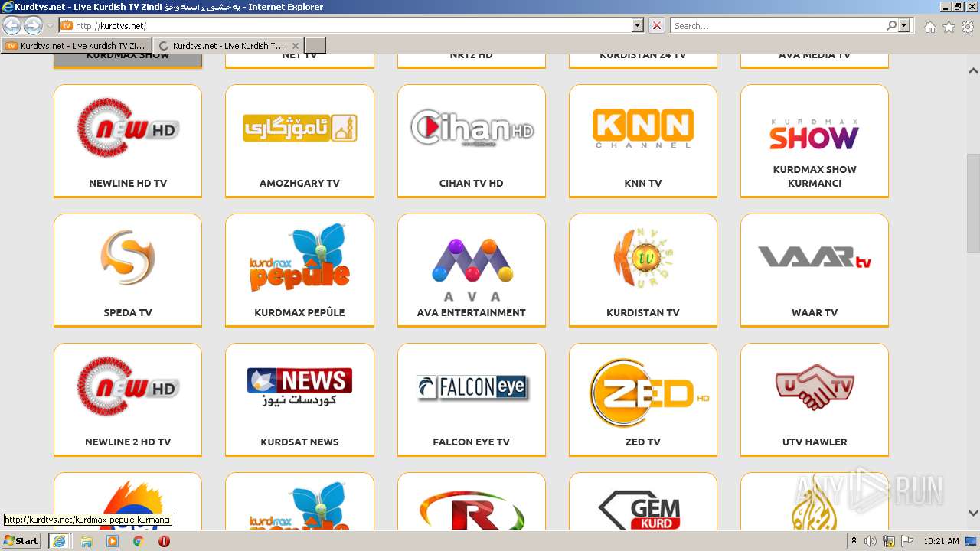Expand the recent pages dropdown arrow
980x551 pixels.
51,26
